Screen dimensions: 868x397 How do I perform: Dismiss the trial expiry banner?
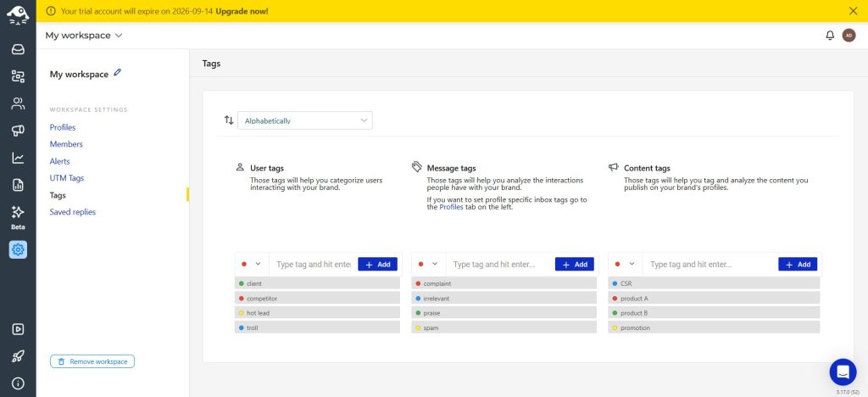pos(853,10)
